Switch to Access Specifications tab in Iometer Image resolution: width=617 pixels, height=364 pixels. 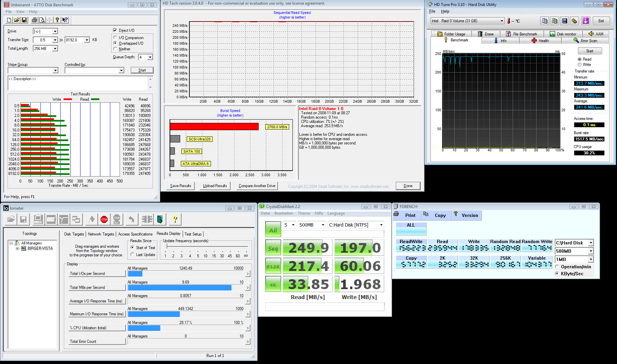pos(135,234)
